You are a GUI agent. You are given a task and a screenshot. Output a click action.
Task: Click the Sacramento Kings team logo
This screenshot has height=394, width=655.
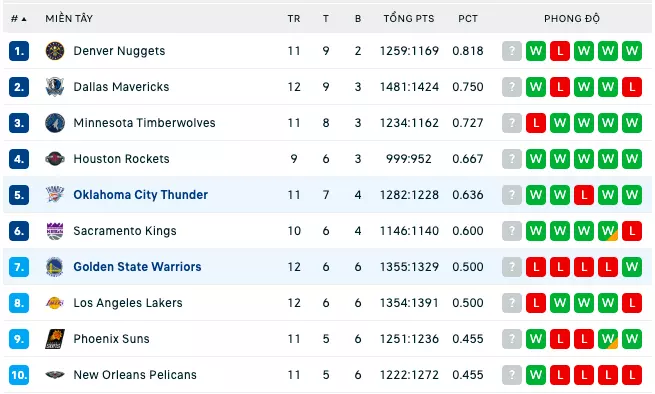tap(55, 231)
